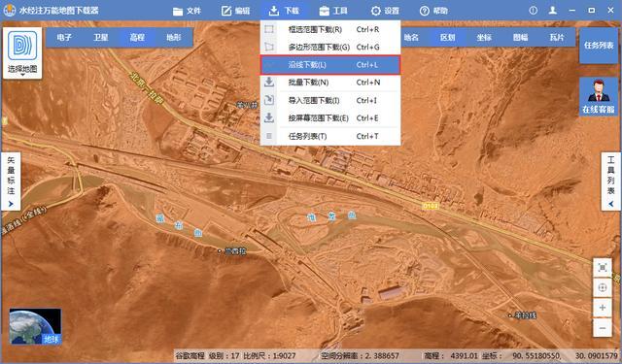This screenshot has height=364, width=622.
Task: Toggle the 图幅 overlay tab
Action: point(521,38)
